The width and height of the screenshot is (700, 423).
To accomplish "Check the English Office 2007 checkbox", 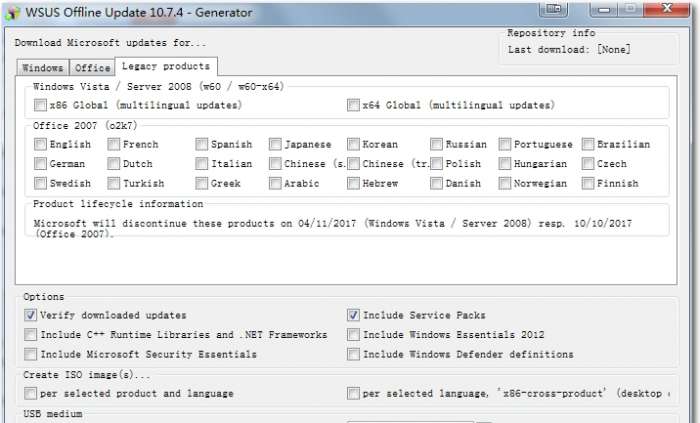I will [40, 144].
